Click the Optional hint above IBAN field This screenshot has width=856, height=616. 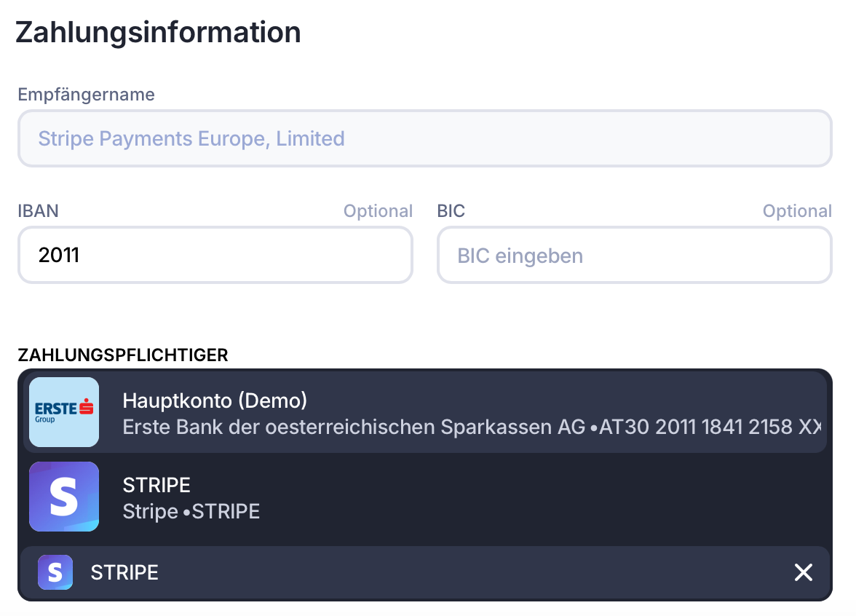tap(378, 211)
